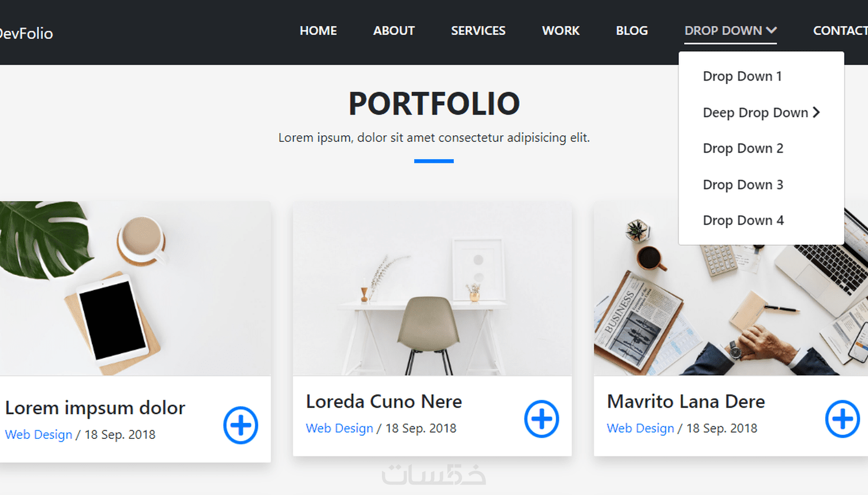Image resolution: width=868 pixels, height=495 pixels.
Task: Pick Drop Down 4 from the dropdown
Action: click(x=743, y=220)
